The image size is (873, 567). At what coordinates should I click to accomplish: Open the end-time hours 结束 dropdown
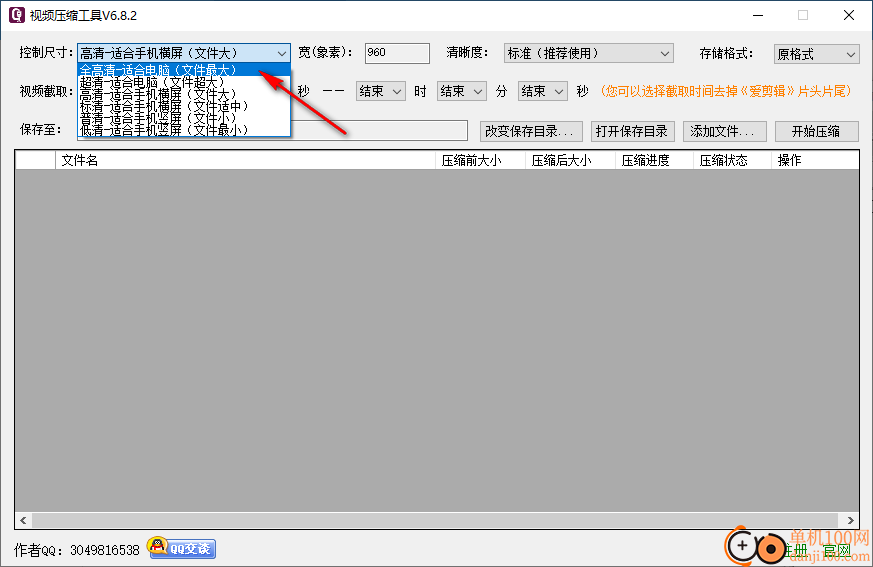coord(380,91)
